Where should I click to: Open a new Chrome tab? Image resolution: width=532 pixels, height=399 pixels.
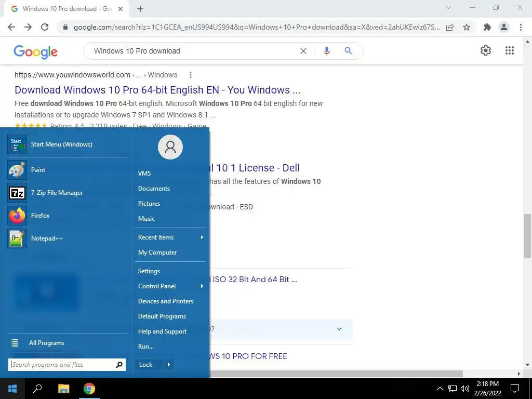(140, 9)
